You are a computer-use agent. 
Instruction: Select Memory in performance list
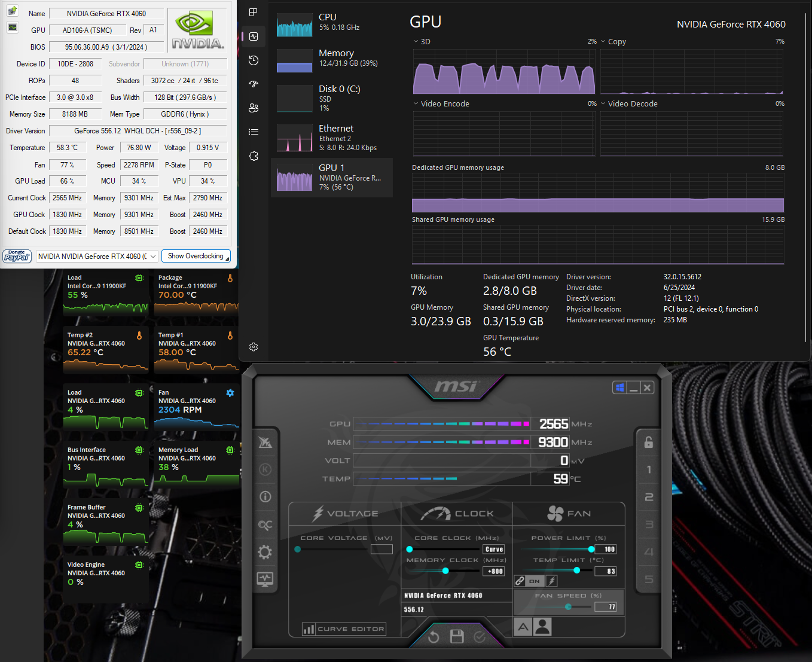click(332, 60)
